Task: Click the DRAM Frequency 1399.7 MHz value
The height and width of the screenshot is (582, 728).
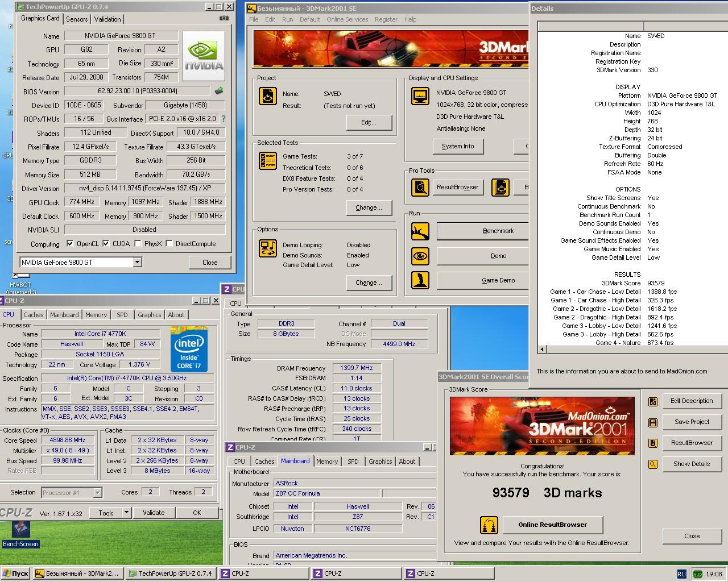Action: click(357, 368)
